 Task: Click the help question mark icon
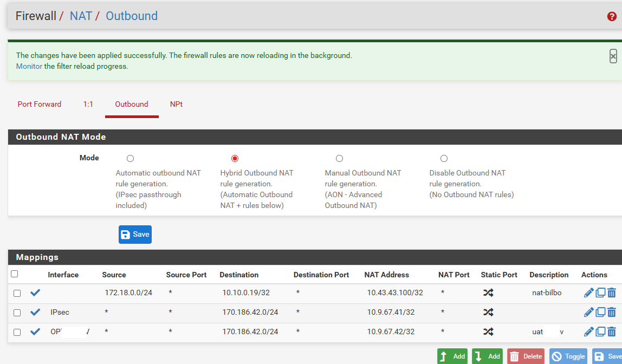[x=612, y=16]
